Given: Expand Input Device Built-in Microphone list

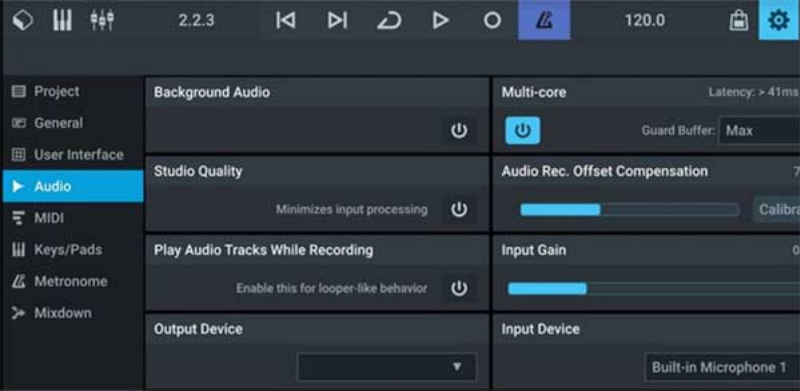Looking at the screenshot, I should coord(722,367).
